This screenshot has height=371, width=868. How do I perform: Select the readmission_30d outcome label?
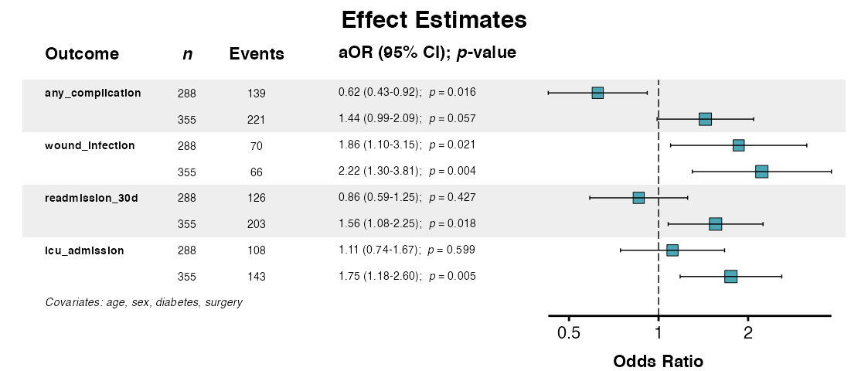(x=91, y=198)
